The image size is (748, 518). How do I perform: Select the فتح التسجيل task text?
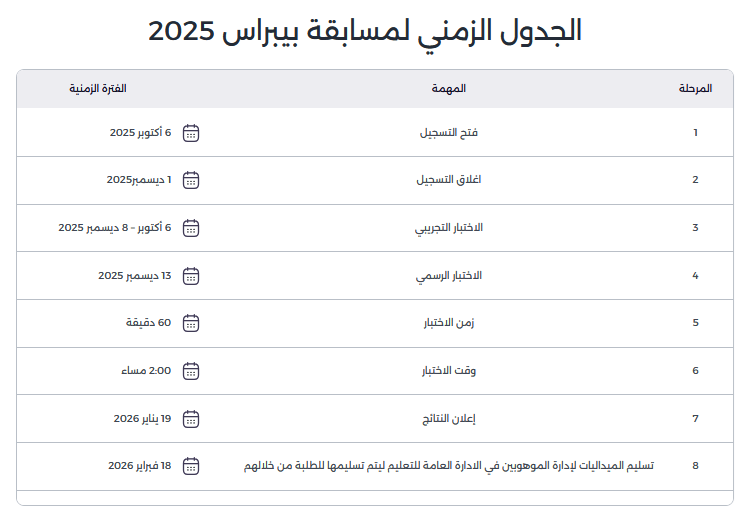(449, 132)
